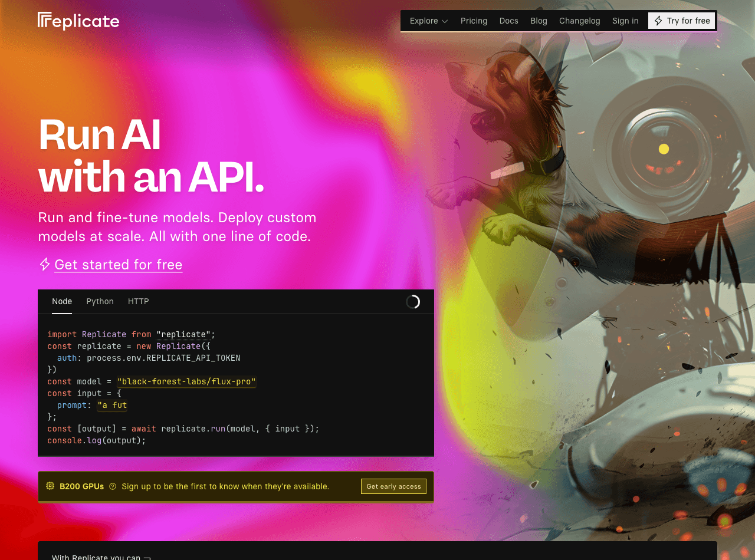
Task: Click the "a fut" prompt string
Action: point(112,405)
